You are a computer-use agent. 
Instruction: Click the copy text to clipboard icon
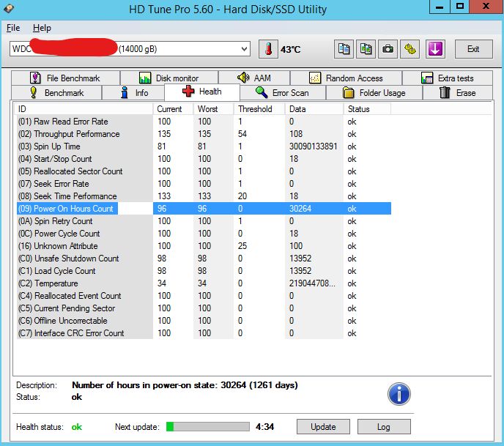pyautogui.click(x=344, y=49)
